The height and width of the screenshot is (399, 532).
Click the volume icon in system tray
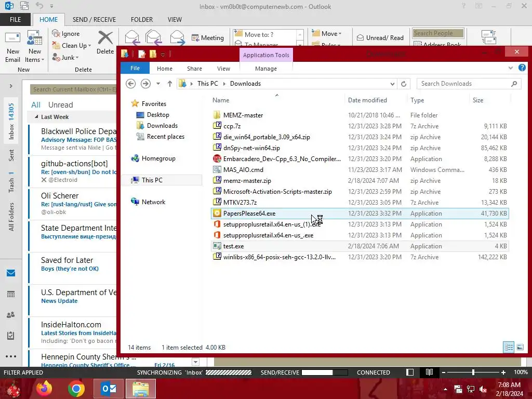coord(483,389)
